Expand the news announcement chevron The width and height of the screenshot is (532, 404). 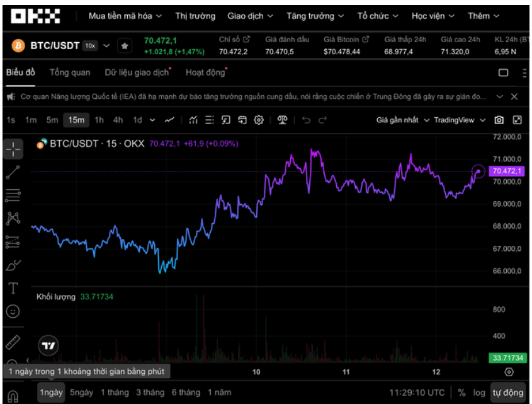[x=499, y=97]
